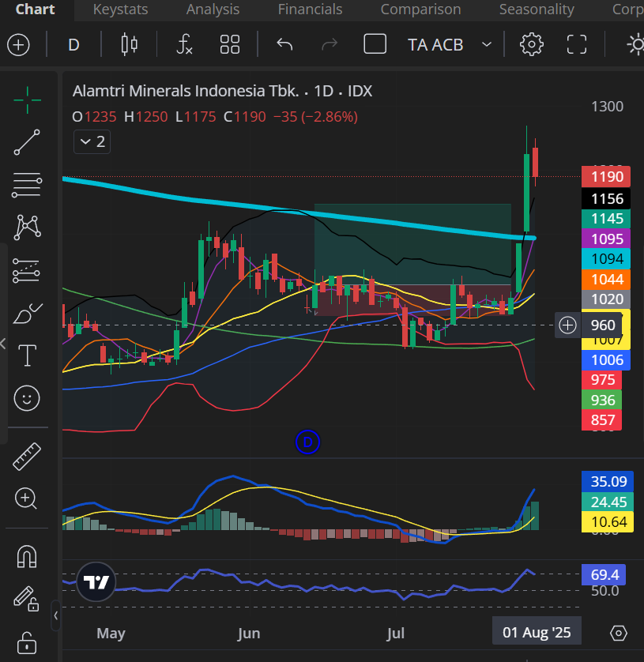Click the MACD value label 35.09
Viewport: 644px width, 662px height.
[x=608, y=481]
